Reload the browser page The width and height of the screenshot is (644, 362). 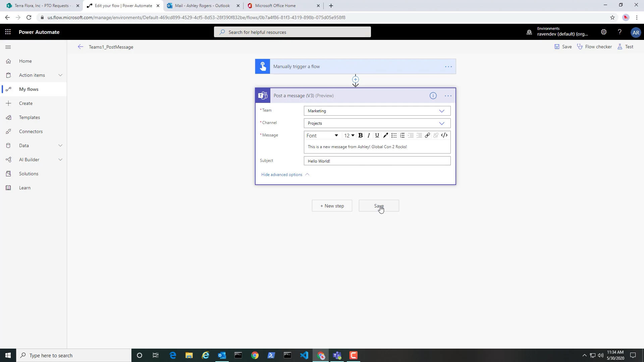(x=29, y=17)
